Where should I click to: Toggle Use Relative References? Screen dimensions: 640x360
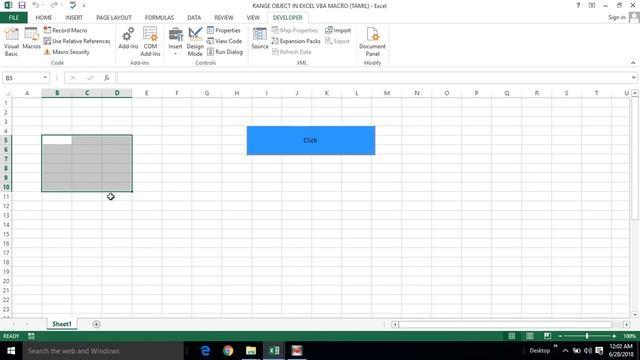(x=77, y=41)
